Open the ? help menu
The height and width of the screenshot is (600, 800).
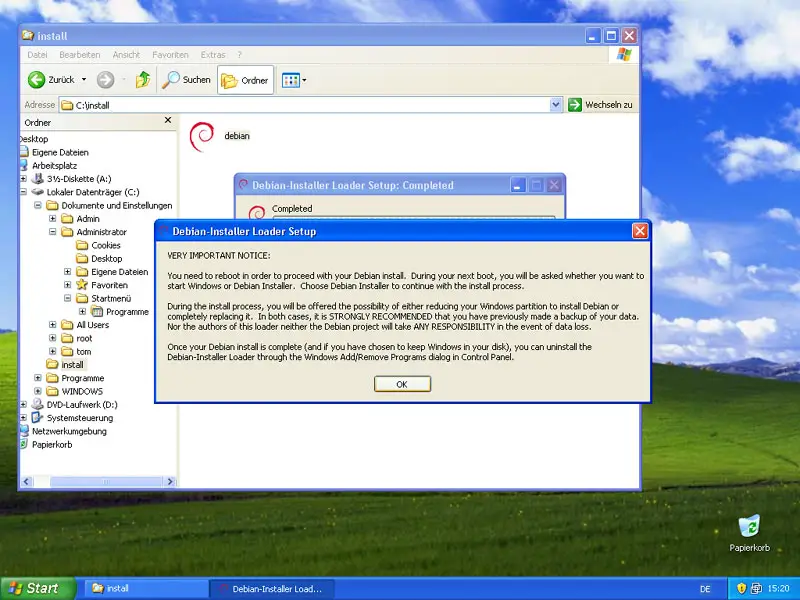click(239, 55)
